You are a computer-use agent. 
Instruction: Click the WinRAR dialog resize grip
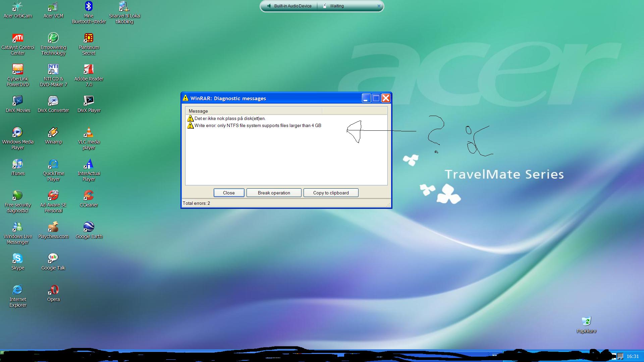pos(388,204)
